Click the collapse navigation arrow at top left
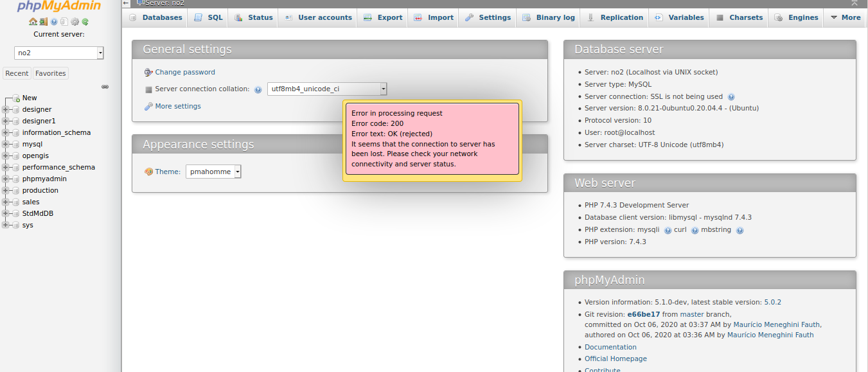The width and height of the screenshot is (868, 372). (x=126, y=3)
